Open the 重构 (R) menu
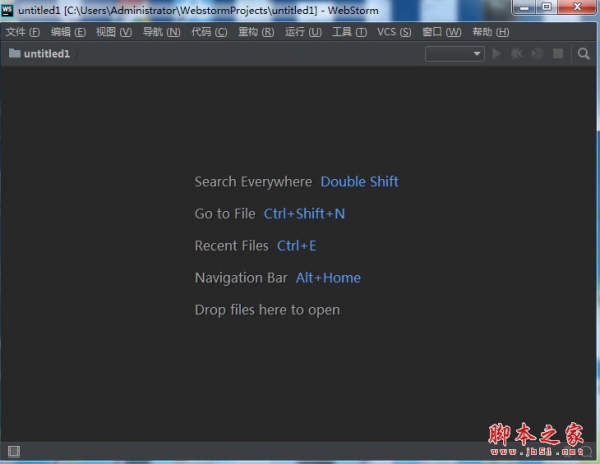 [256, 32]
